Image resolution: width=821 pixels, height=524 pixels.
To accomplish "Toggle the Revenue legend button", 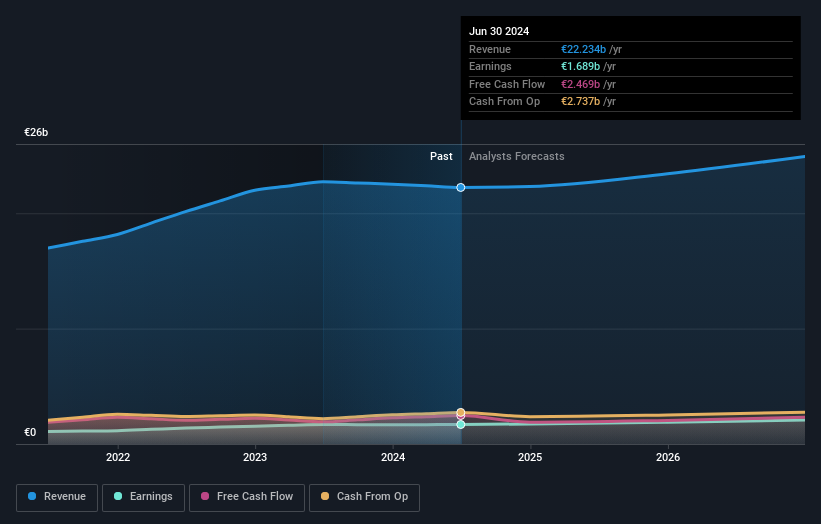I will (x=57, y=497).
